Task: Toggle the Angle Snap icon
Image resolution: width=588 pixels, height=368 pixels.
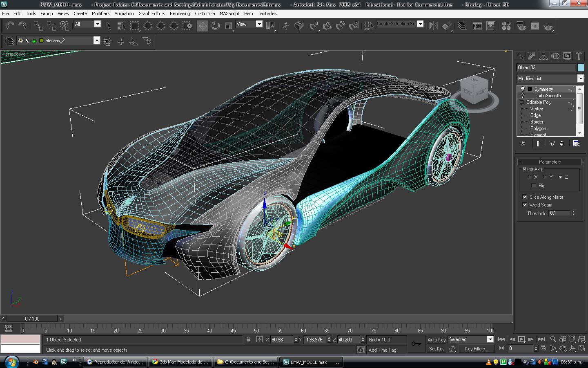Action: [x=327, y=26]
